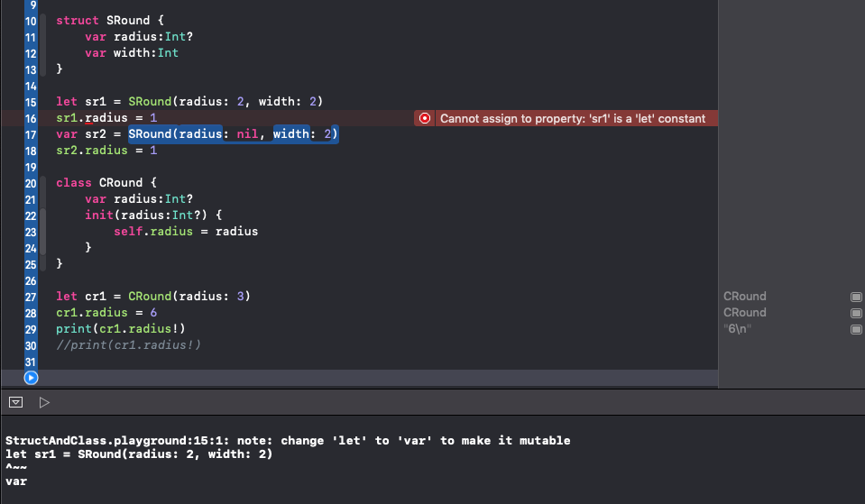
Task: Show inline result for "6\n" output
Action: pos(856,329)
